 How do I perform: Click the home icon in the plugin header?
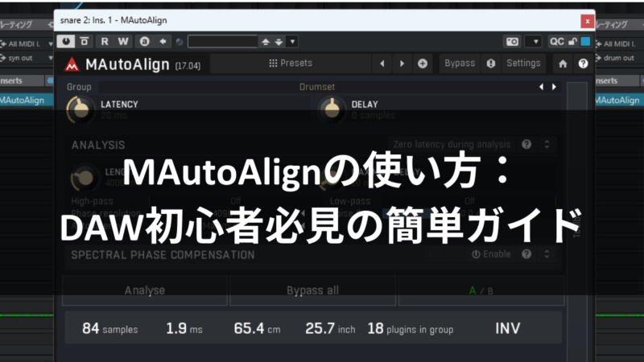(563, 64)
